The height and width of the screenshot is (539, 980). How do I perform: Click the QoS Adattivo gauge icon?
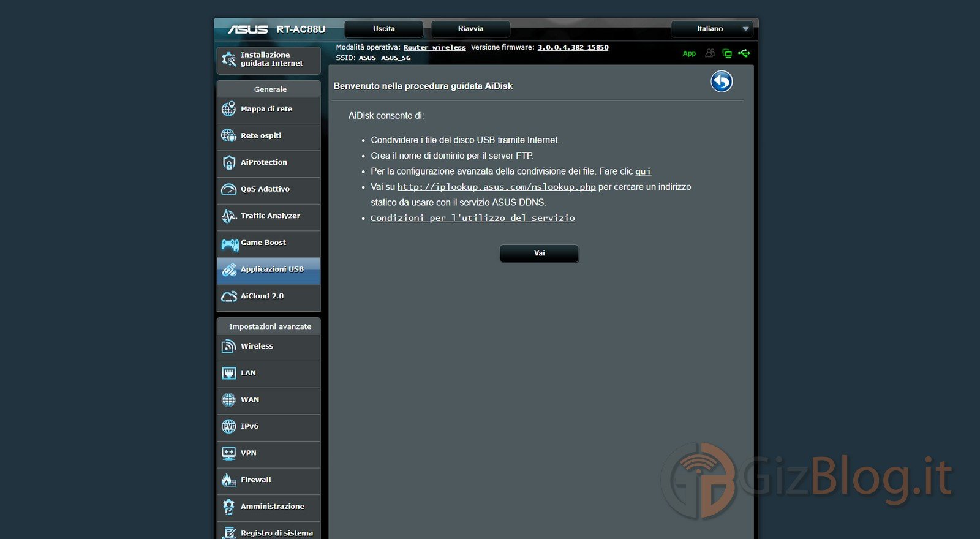coord(228,189)
